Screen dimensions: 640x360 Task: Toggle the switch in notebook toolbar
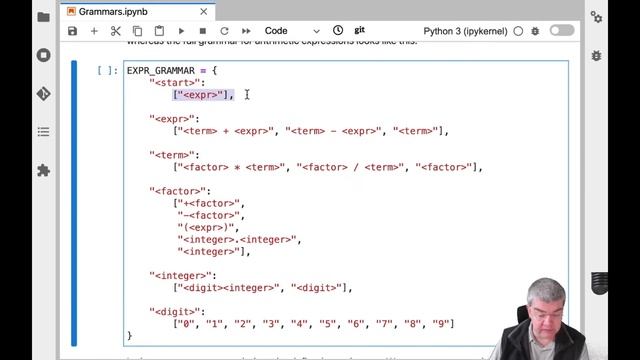562,31
